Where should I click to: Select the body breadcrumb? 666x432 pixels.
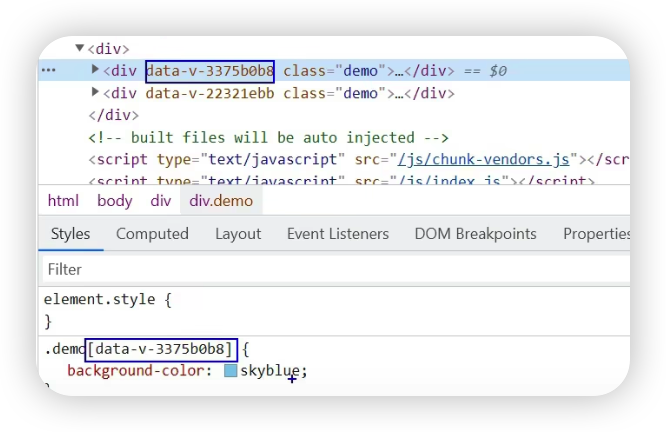pos(114,200)
